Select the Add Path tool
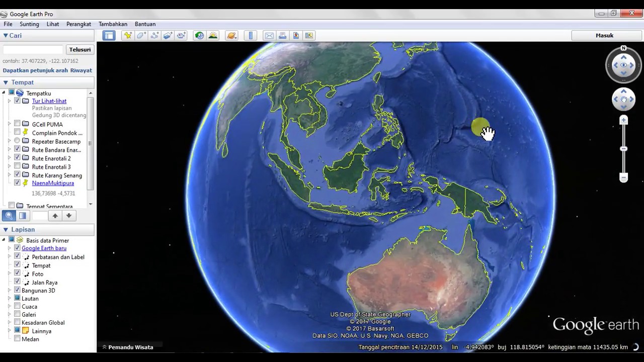This screenshot has width=644, height=362. point(154,36)
